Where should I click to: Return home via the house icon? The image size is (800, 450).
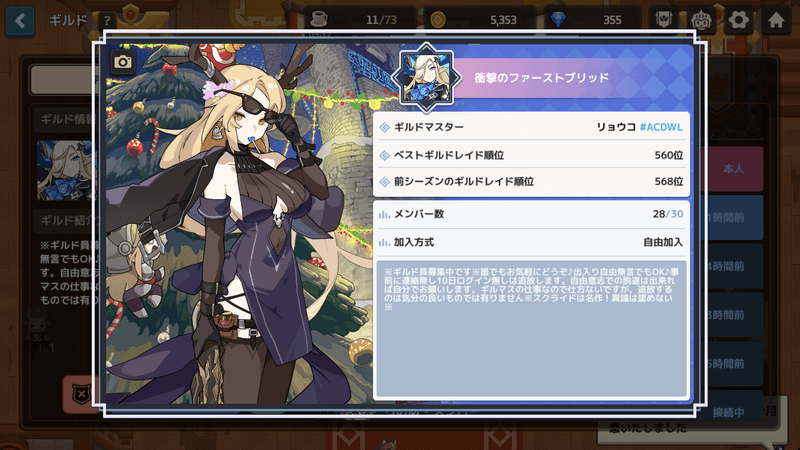776,20
